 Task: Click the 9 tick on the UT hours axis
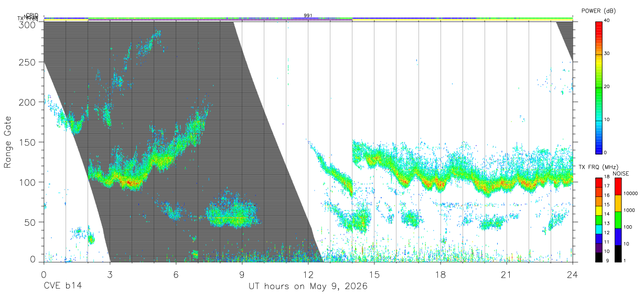242,274
